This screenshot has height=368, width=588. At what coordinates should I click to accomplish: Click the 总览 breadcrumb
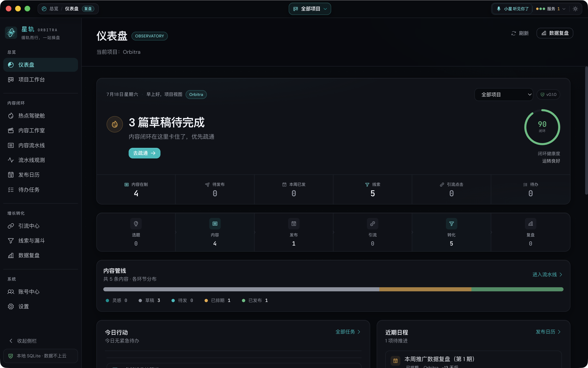[54, 9]
